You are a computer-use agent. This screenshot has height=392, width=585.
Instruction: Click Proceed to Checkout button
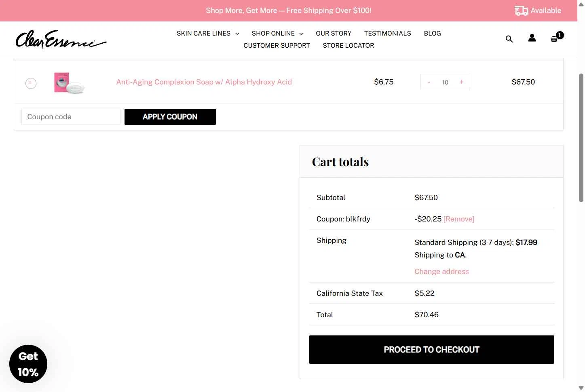pyautogui.click(x=431, y=350)
